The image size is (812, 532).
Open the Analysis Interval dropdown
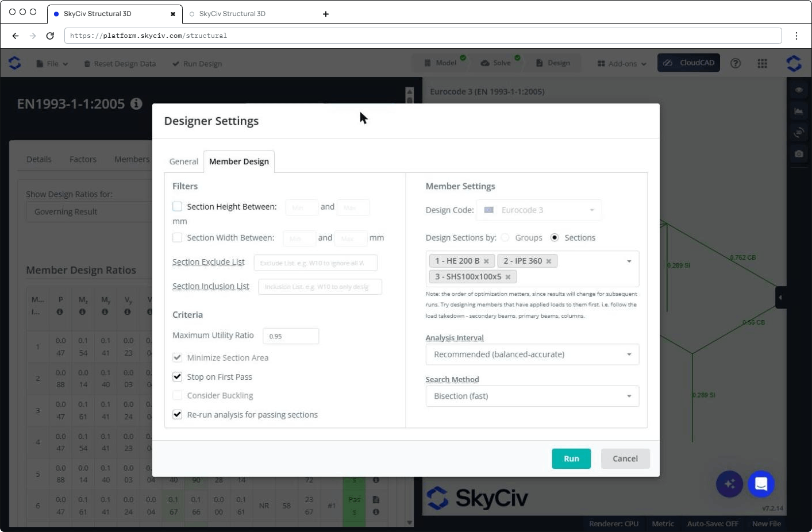pos(532,354)
